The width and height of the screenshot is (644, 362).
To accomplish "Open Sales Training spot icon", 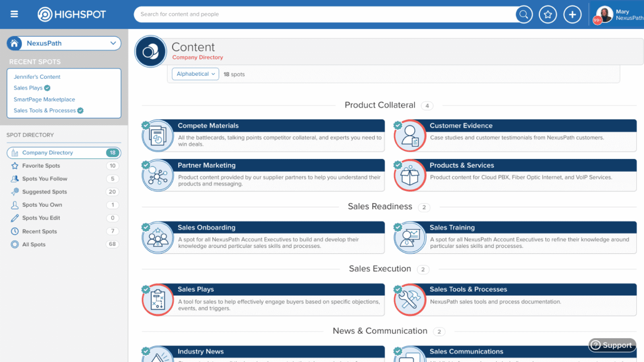I will click(x=410, y=238).
